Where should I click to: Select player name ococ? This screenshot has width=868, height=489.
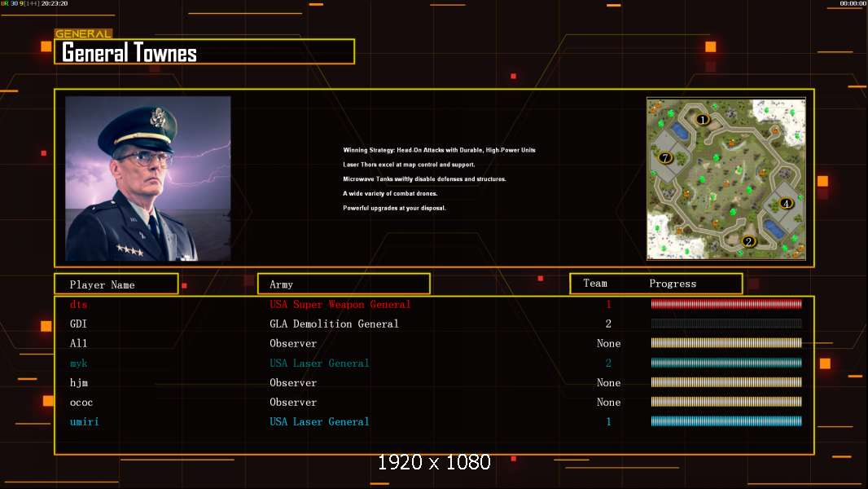(81, 403)
